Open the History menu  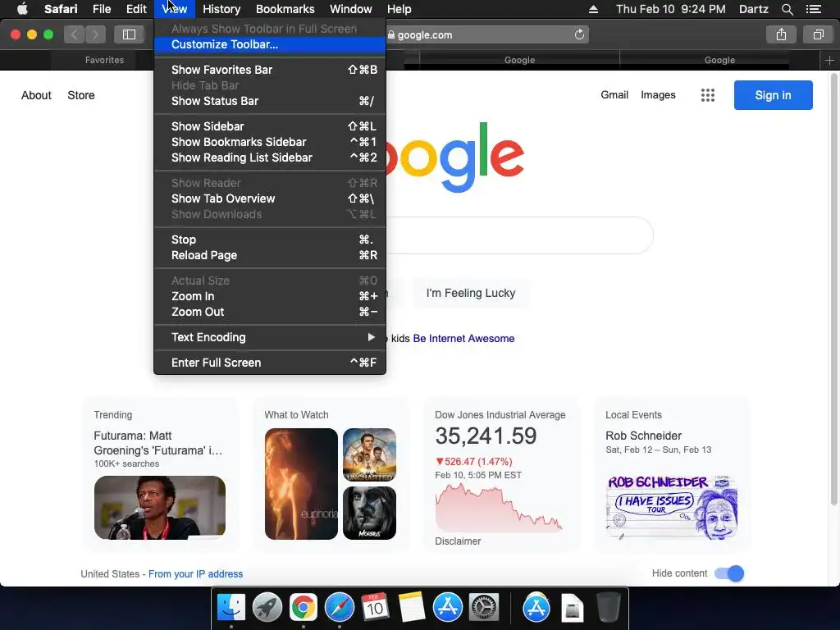coord(221,9)
